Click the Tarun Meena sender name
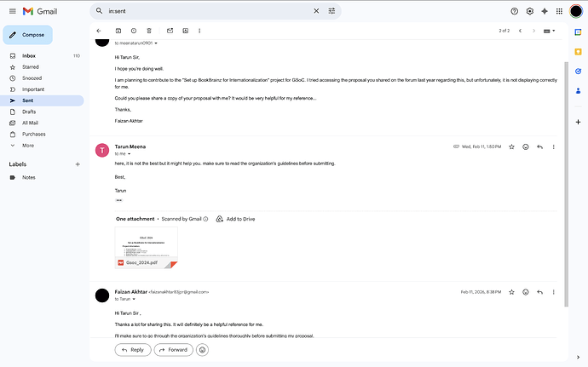The width and height of the screenshot is (588, 367). pos(130,146)
